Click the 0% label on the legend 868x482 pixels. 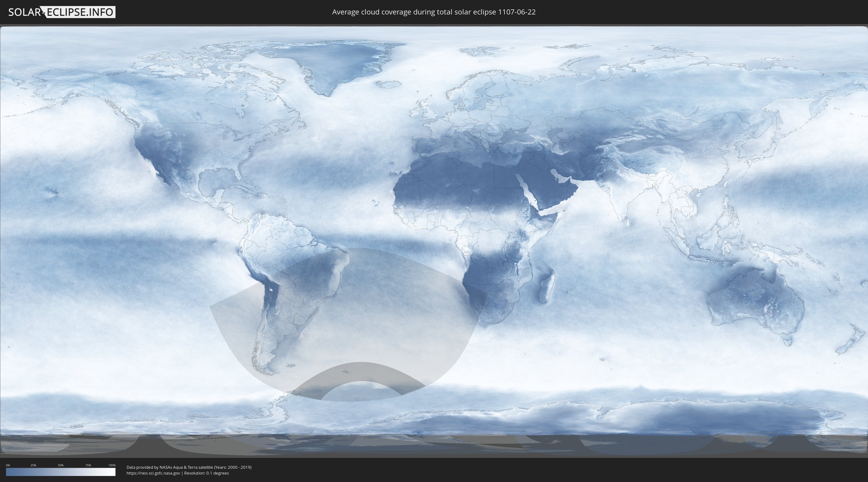[x=8, y=465]
